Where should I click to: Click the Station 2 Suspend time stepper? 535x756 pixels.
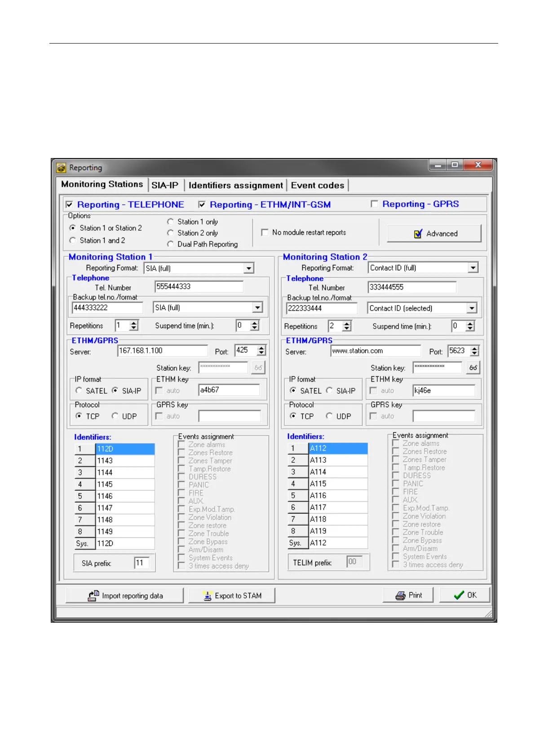pos(470,326)
